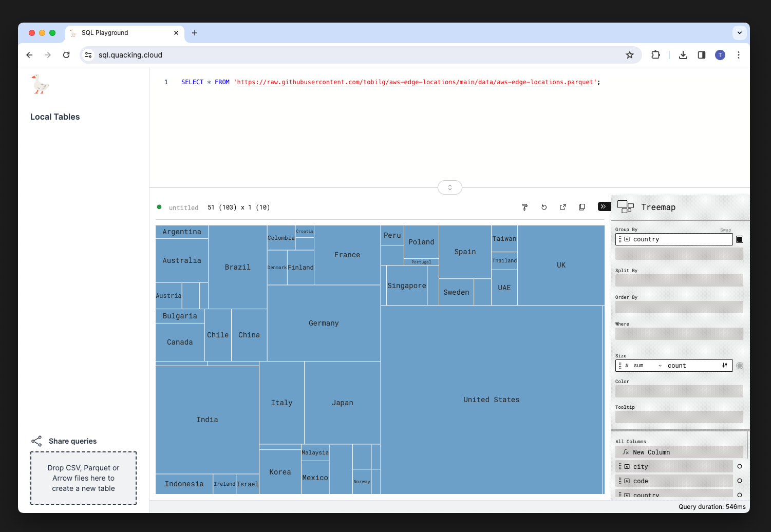Image resolution: width=771 pixels, height=532 pixels.
Task: Close the SQL Playground tab
Action: click(x=176, y=33)
